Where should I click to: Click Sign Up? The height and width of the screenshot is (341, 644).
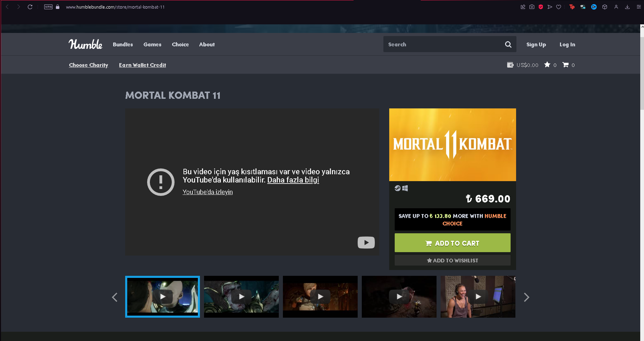coord(536,45)
